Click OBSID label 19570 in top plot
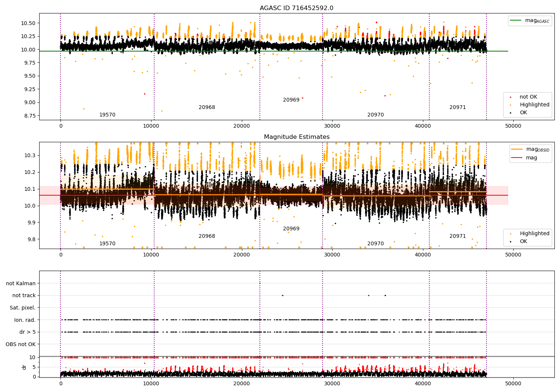Image resolution: width=560 pixels, height=392 pixels. [x=107, y=115]
